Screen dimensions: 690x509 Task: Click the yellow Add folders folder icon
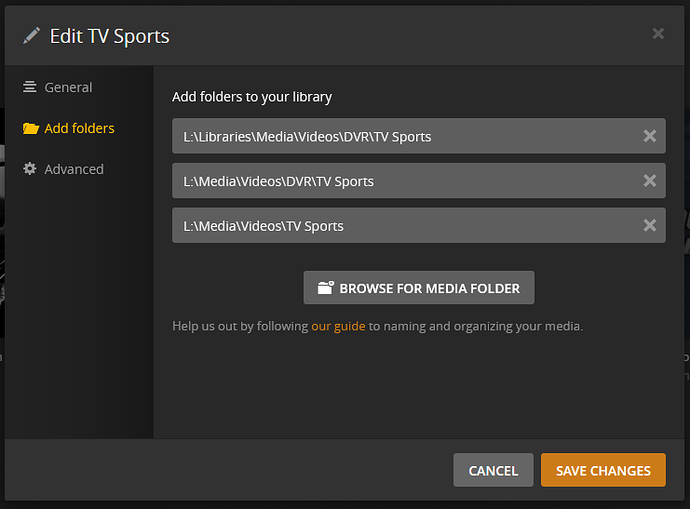(x=30, y=128)
